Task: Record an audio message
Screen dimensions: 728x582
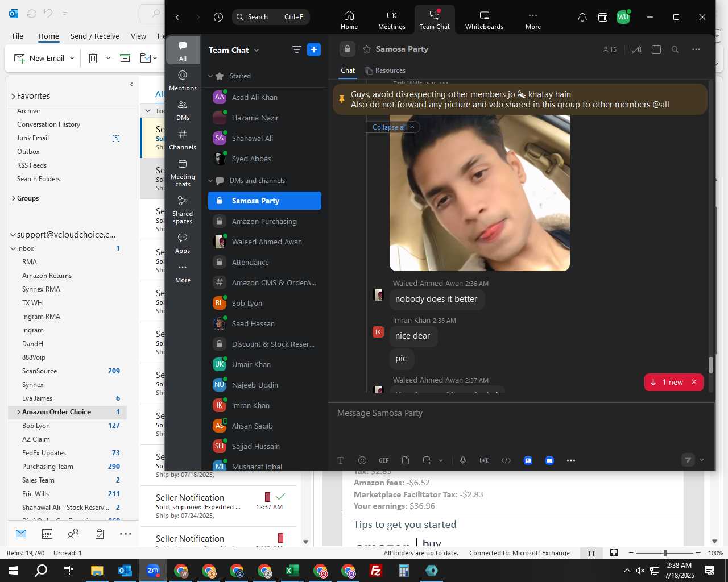Action: (x=463, y=460)
